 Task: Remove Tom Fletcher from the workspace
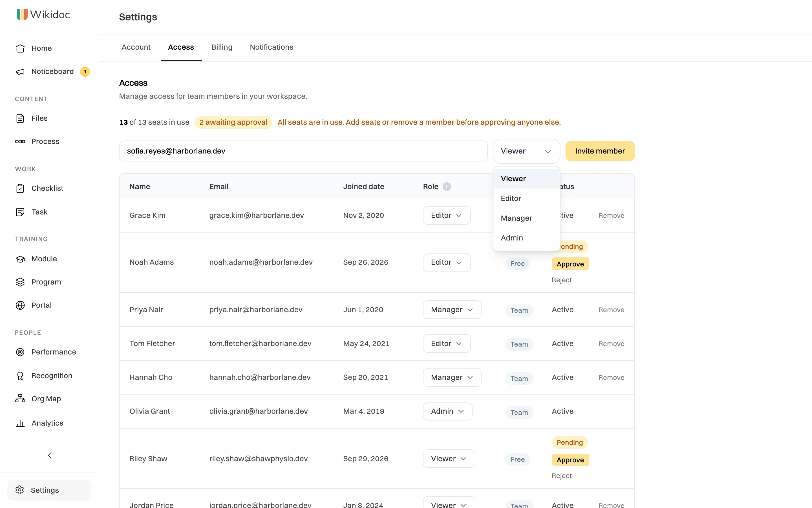[x=611, y=344]
